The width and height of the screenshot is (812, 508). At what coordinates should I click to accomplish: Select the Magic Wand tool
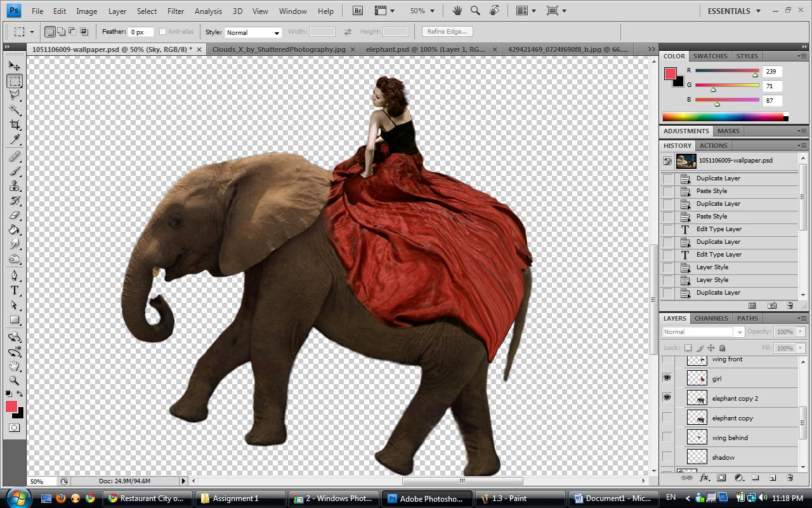pyautogui.click(x=15, y=110)
